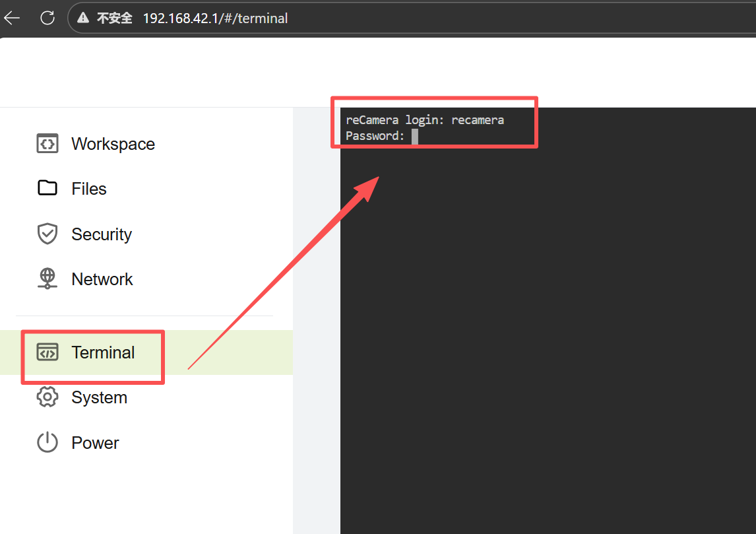Image resolution: width=756 pixels, height=534 pixels.
Task: Click the Workspace code-bracket icon
Action: pyautogui.click(x=47, y=144)
